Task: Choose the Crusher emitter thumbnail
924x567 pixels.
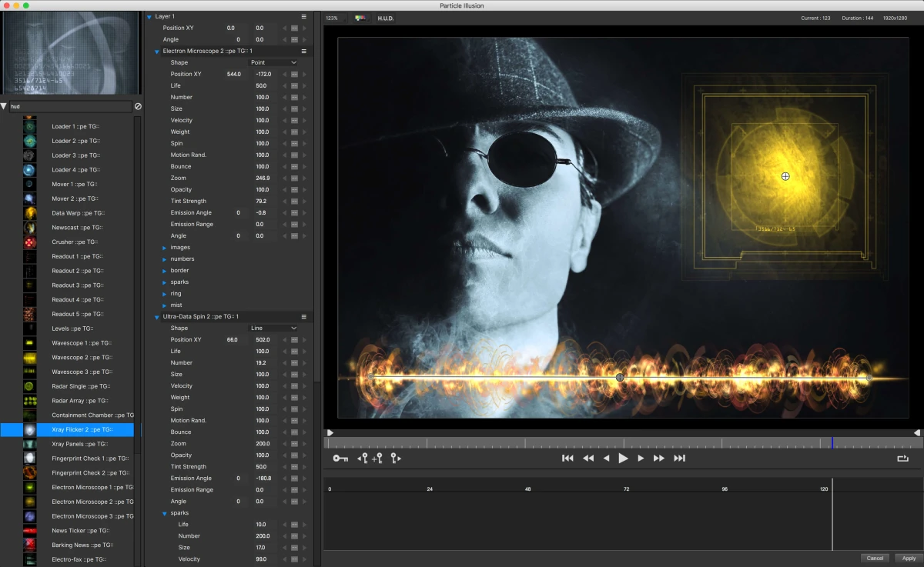Action: (x=30, y=242)
